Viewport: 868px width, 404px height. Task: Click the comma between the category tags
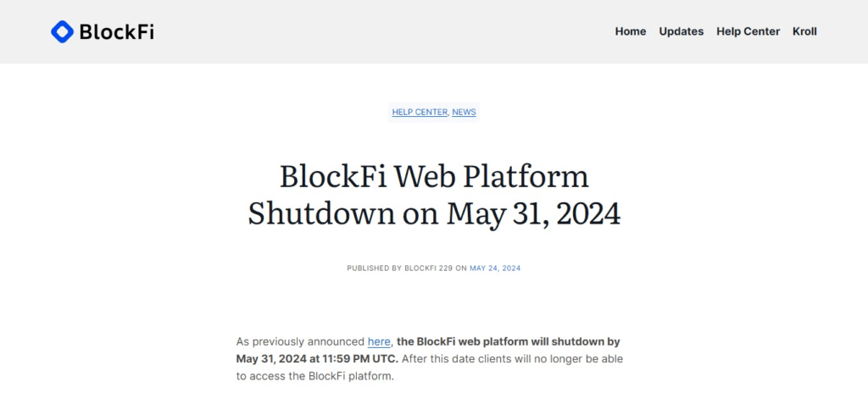click(x=448, y=113)
